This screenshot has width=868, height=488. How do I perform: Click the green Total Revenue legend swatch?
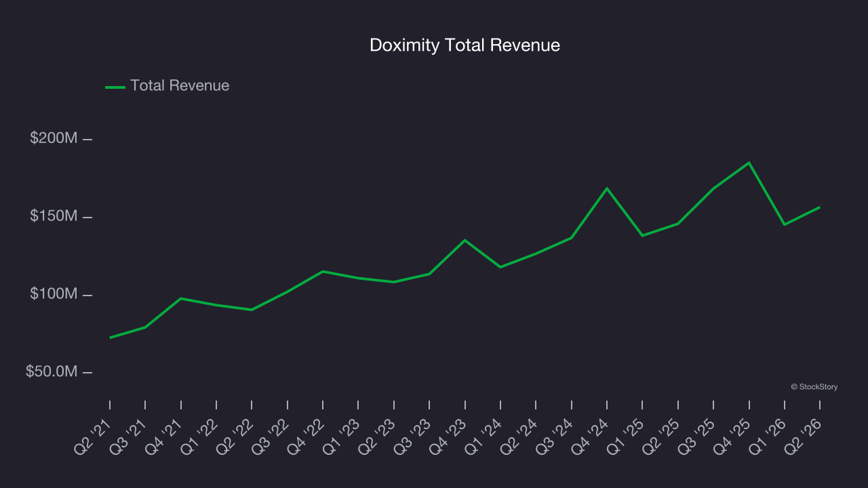(115, 87)
